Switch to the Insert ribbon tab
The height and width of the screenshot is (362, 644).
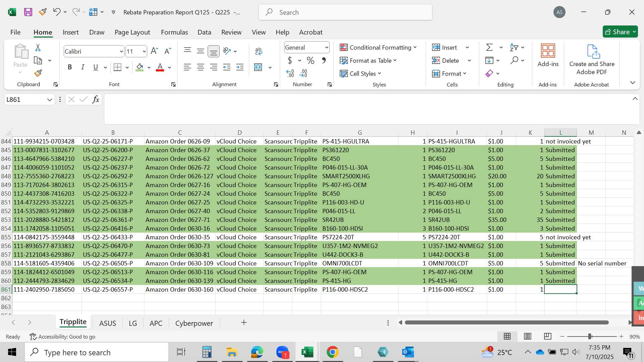[70, 32]
